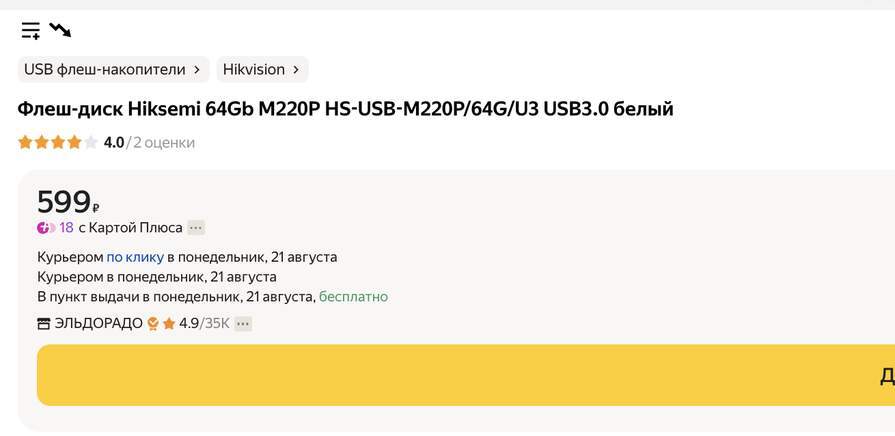Click the seller award badge icon
Image resolution: width=895 pixels, height=436 pixels.
[153, 324]
